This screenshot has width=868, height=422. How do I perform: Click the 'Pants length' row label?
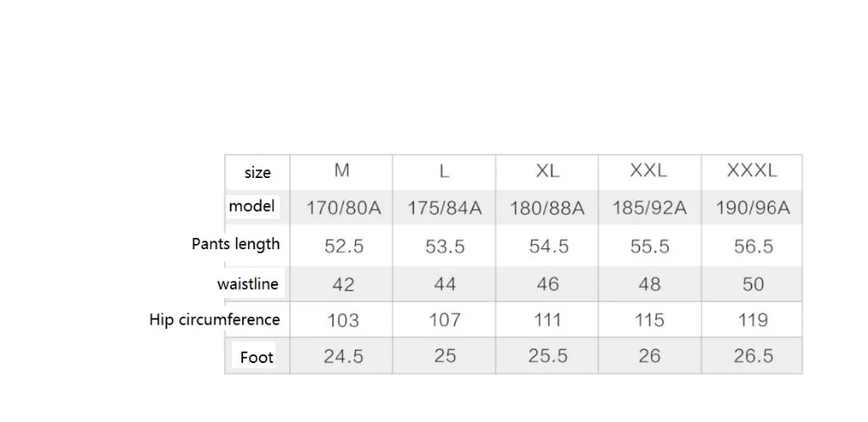(236, 244)
